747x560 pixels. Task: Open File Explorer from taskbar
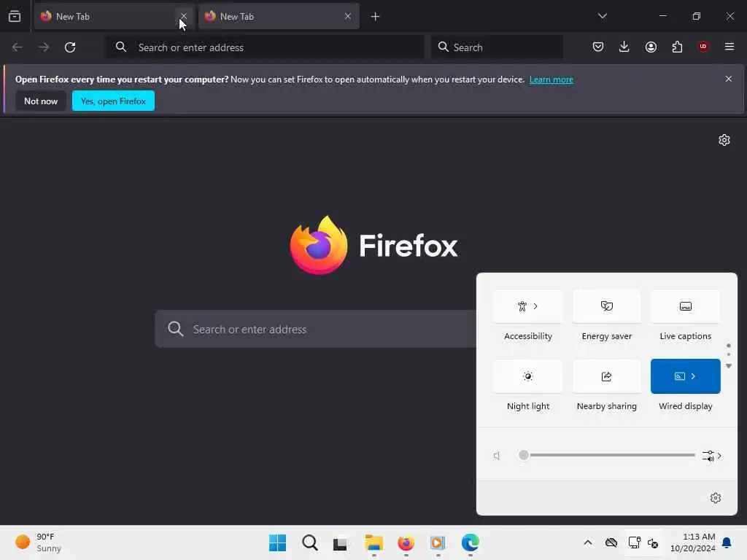374,542
